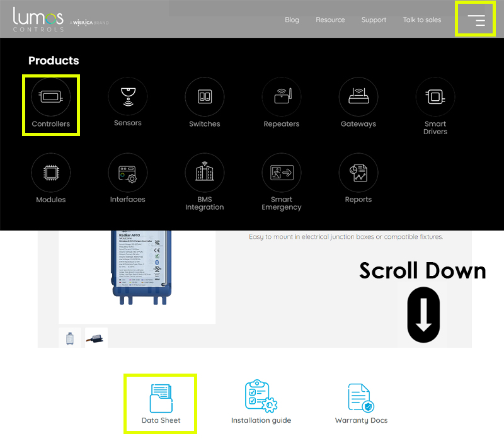Toggle the hamburger menu in header
Screen dimensions: 504x441
coord(476,20)
